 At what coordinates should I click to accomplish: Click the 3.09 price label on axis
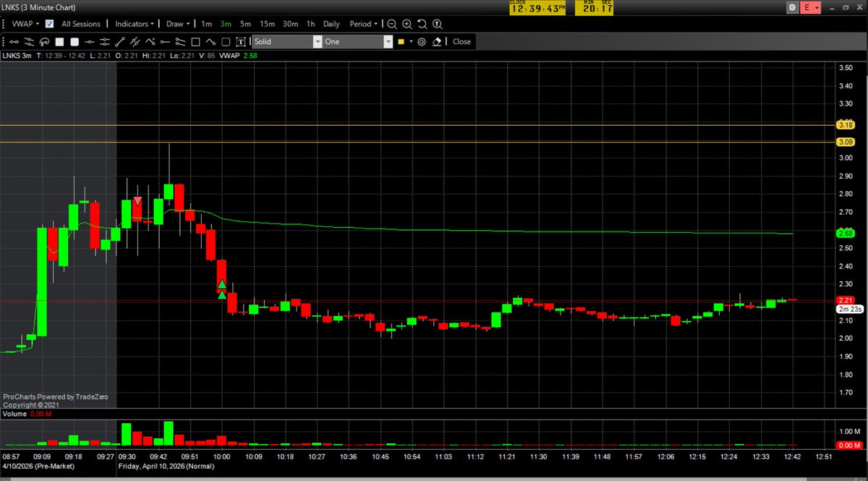click(846, 142)
